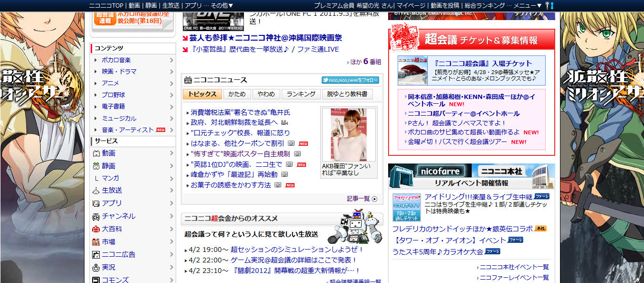The image size is (644, 283).
Task: Click the チャンネル service icon
Action: (96, 216)
